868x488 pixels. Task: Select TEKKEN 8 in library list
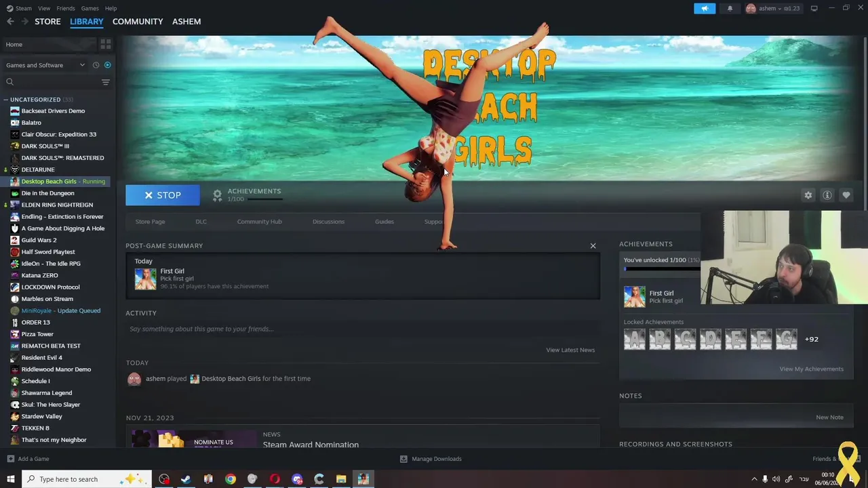click(x=35, y=428)
